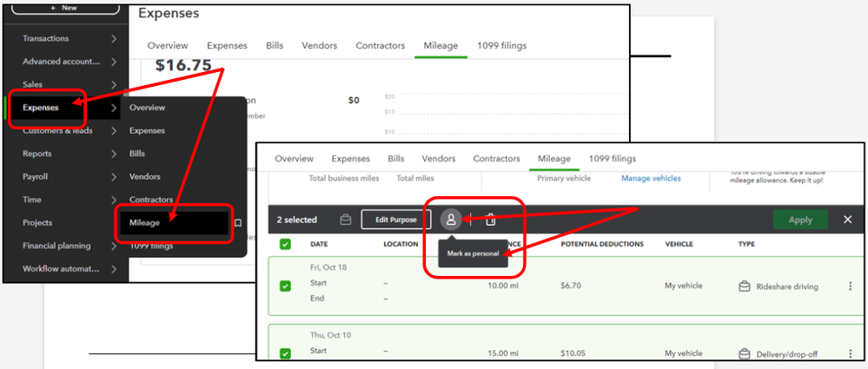Image resolution: width=868 pixels, height=369 pixels.
Task: Select Expenses in the flyout menu
Action: point(147,130)
